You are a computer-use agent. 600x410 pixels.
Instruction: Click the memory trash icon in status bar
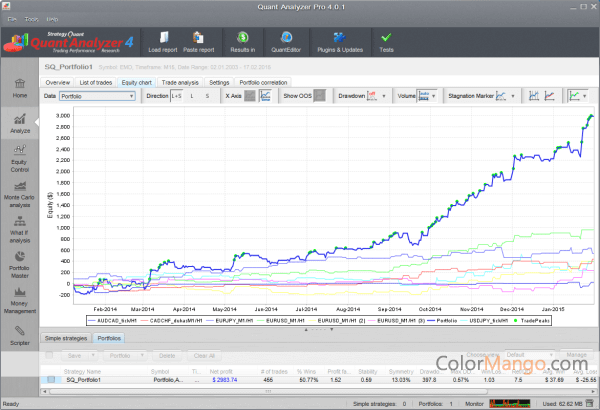pyautogui.click(x=591, y=403)
